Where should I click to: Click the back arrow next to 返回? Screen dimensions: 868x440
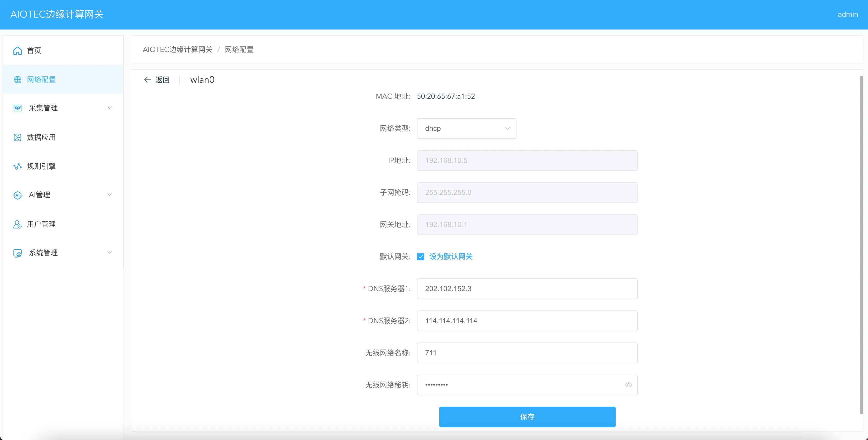coord(147,80)
